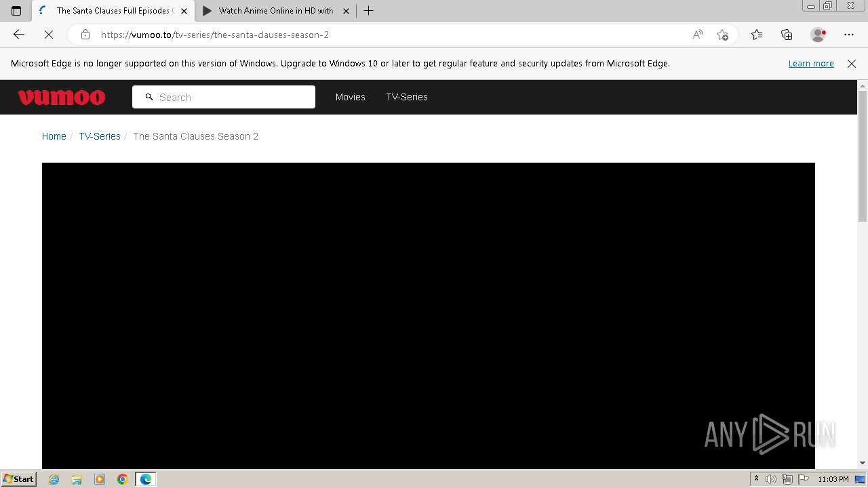This screenshot has height=488, width=868.
Task: View site information lock icon
Action: [x=85, y=35]
